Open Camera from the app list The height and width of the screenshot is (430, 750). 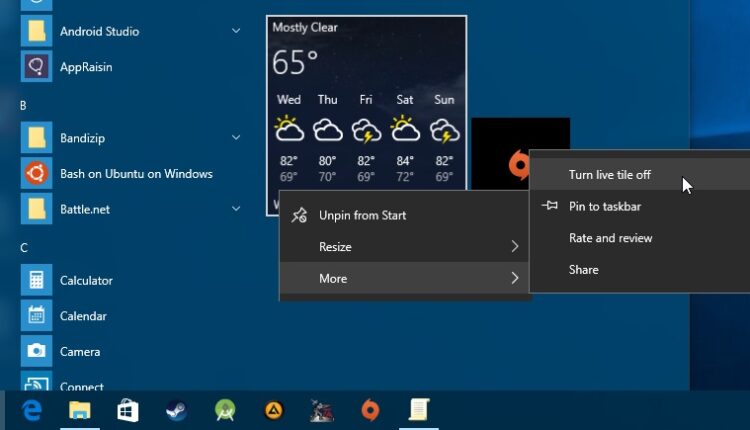point(80,352)
